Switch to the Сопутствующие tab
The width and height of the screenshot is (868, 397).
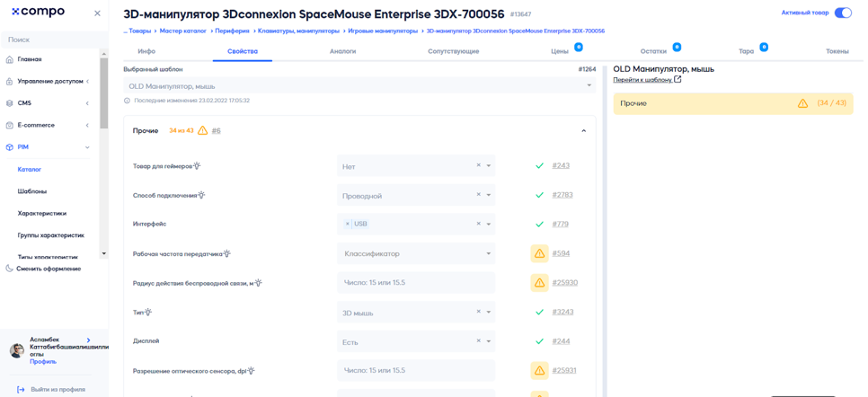[454, 51]
